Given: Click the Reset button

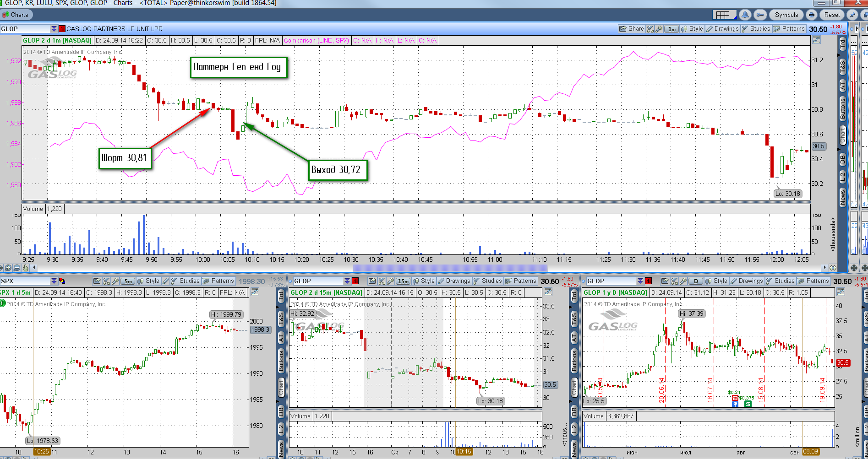Looking at the screenshot, I should pyautogui.click(x=832, y=15).
